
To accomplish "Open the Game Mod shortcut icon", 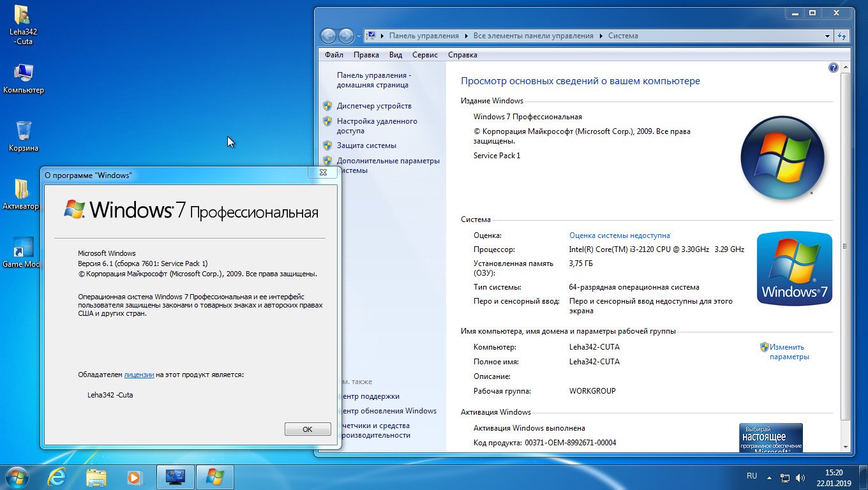I will pyautogui.click(x=22, y=253).
